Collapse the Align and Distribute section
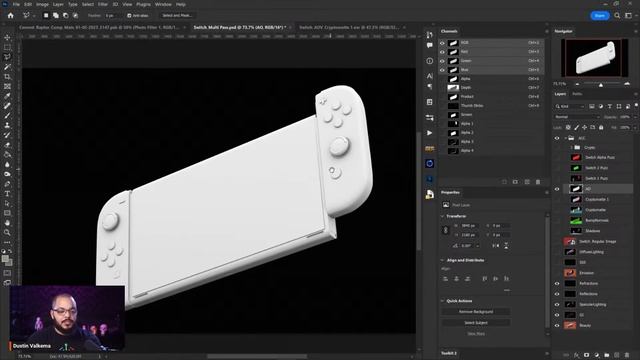The image size is (640, 360). [443, 260]
